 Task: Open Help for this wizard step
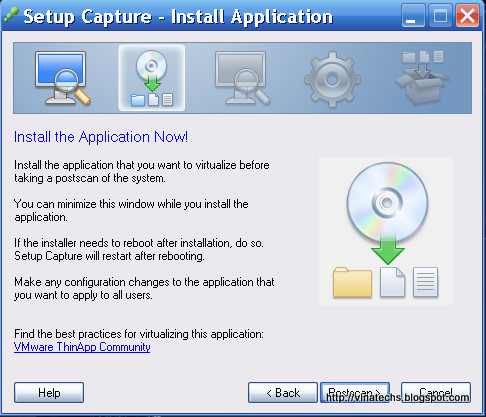(49, 393)
